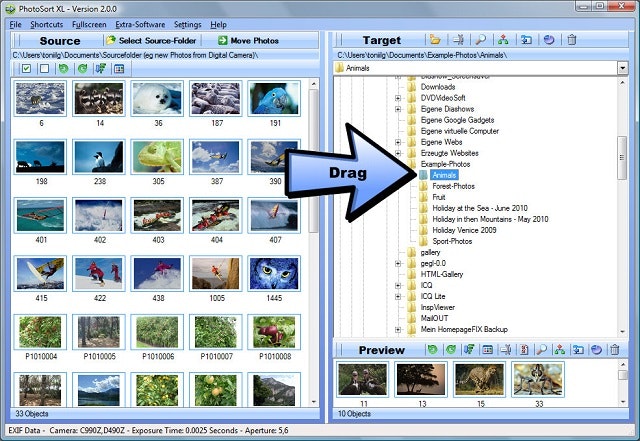
Task: Open the Settings menu
Action: 187,24
